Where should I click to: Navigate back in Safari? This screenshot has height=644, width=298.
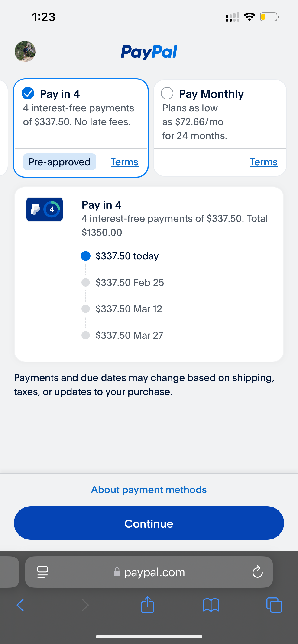pyautogui.click(x=20, y=605)
